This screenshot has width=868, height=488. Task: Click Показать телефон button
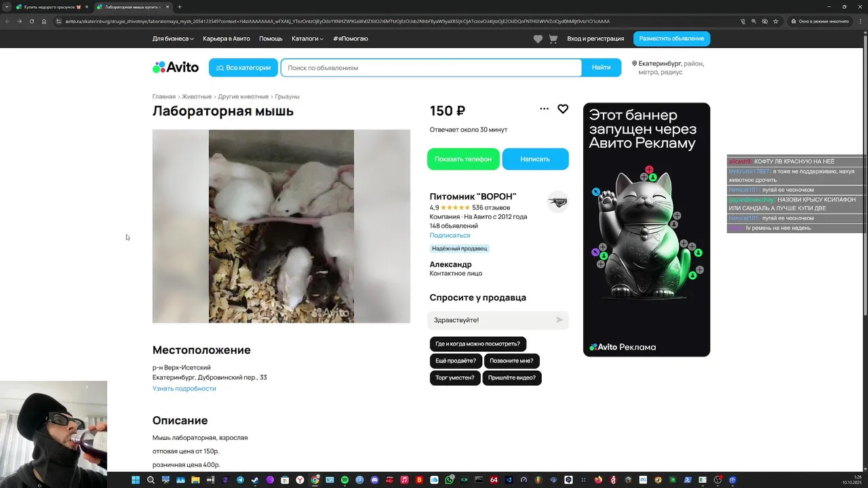pyautogui.click(x=463, y=159)
